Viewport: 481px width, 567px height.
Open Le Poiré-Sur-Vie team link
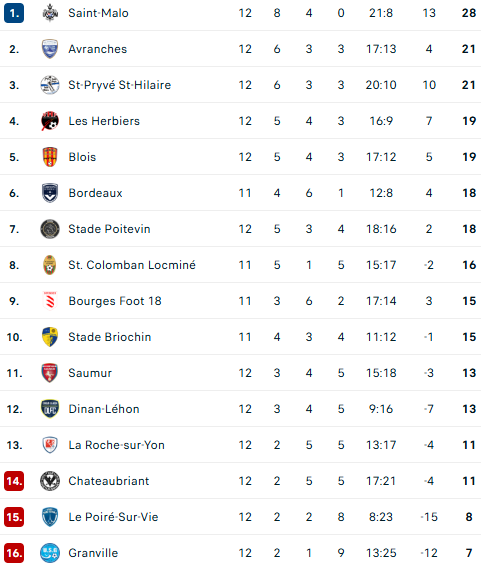[x=113, y=517]
